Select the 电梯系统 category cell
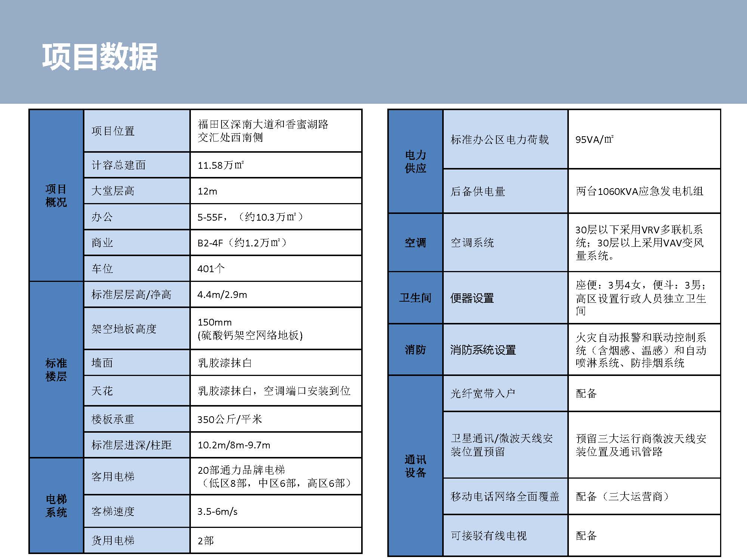The image size is (747, 560). 56,505
